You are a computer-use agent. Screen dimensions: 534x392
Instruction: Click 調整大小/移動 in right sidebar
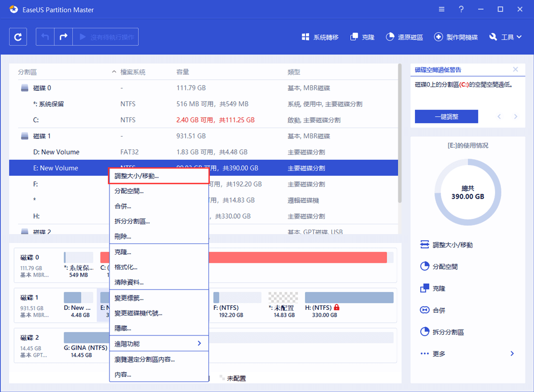click(x=446, y=245)
